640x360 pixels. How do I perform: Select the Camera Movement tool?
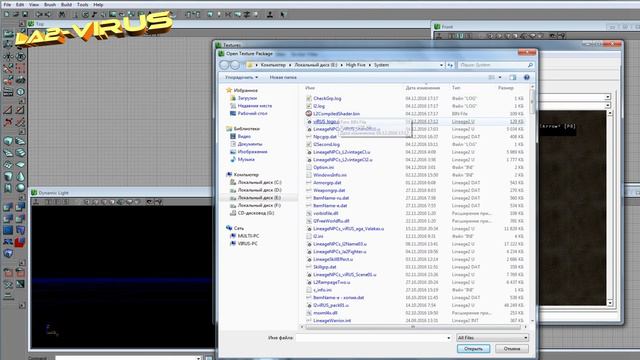point(8,33)
